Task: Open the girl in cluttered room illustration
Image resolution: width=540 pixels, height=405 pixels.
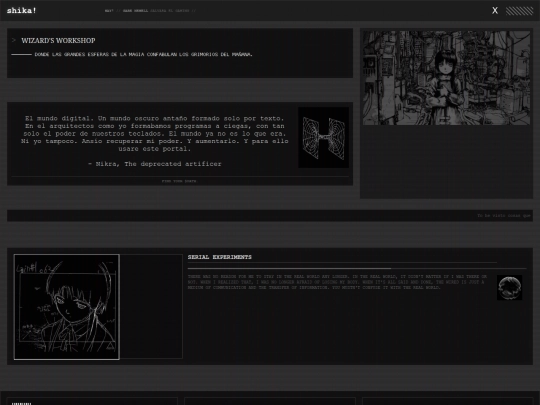Action: pos(446,78)
